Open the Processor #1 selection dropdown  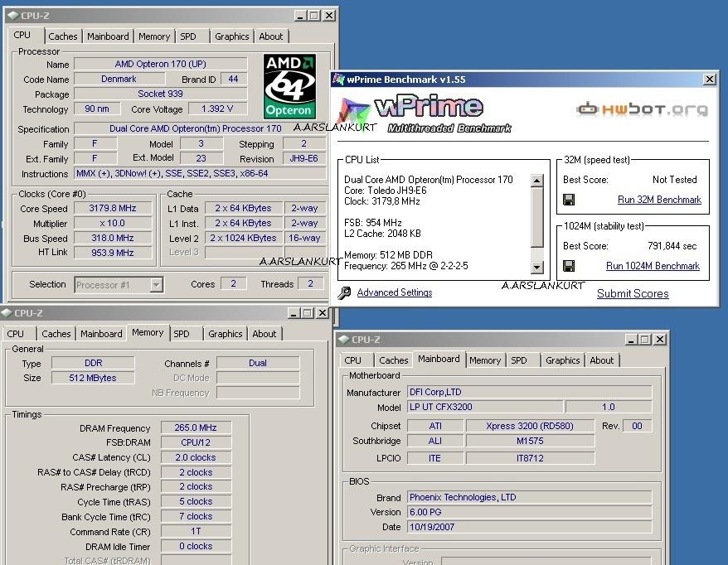click(157, 284)
